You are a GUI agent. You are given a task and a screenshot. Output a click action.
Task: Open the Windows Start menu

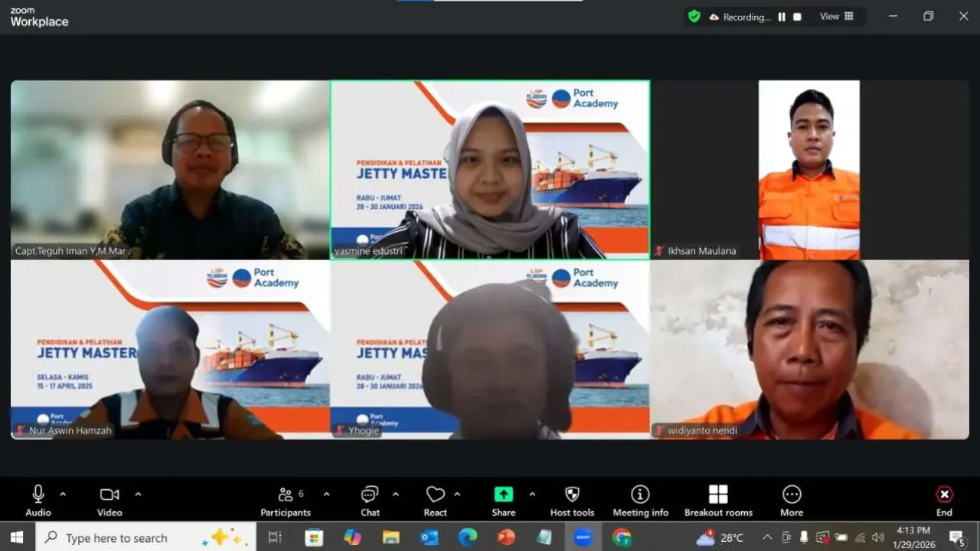[17, 538]
